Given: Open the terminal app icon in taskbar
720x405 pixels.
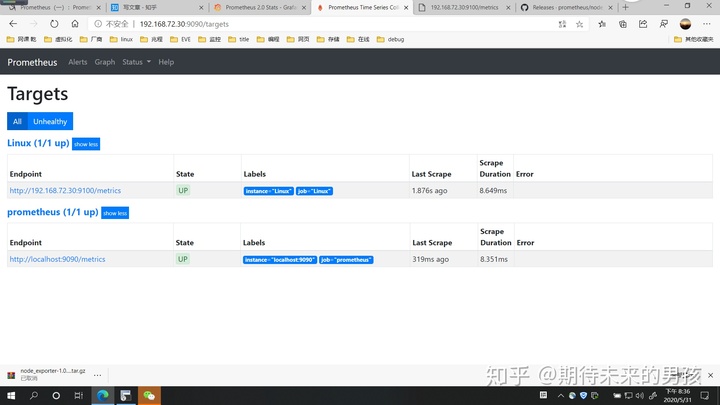Looking at the screenshot, I should tap(126, 395).
